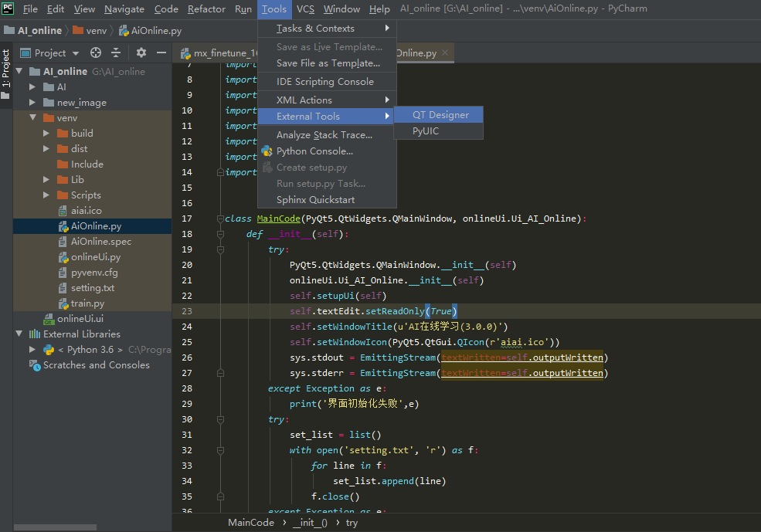The height and width of the screenshot is (532, 761).
Task: Open the File menu
Action: [30, 8]
